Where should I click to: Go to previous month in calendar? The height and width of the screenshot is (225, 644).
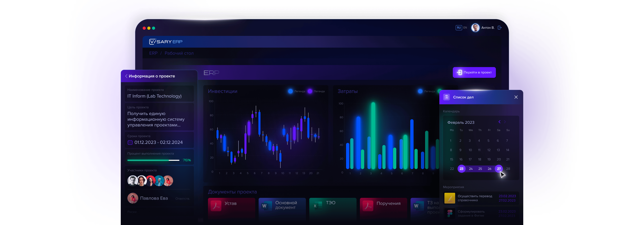point(499,122)
